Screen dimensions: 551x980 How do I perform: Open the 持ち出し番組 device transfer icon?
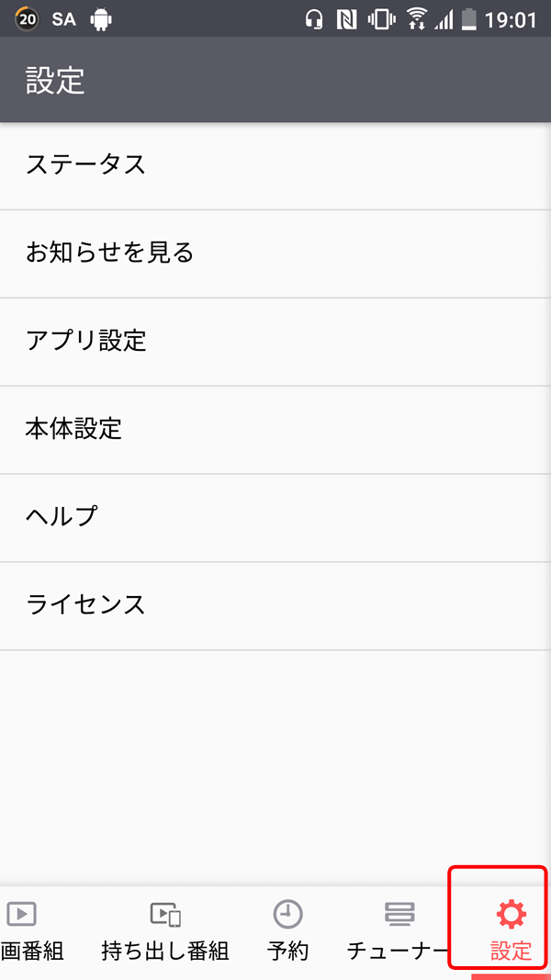[x=165, y=915]
